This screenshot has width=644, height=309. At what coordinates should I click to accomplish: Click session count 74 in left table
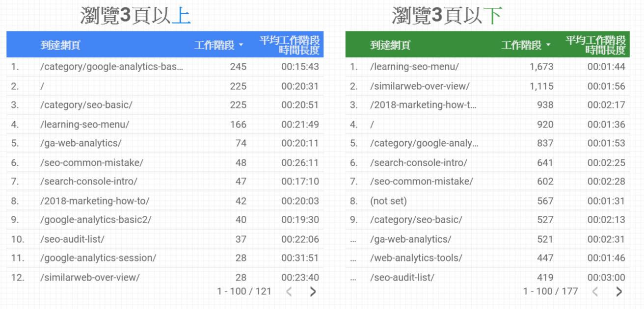click(241, 143)
